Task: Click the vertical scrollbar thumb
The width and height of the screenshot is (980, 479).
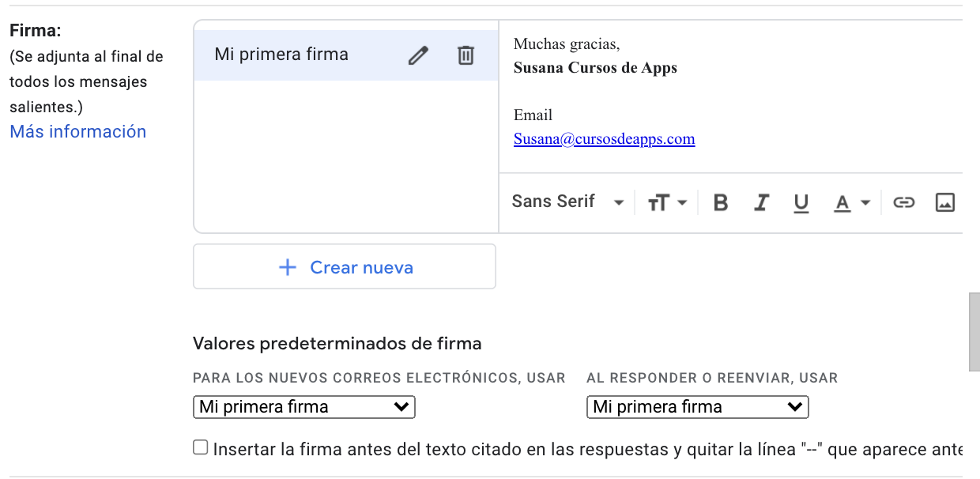Action: coord(974,332)
